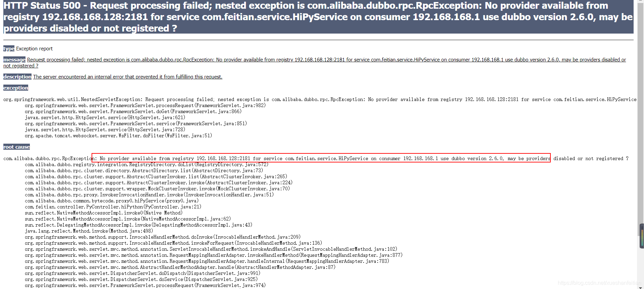Click 'The server encountered an internal error' text
The image size is (644, 289).
click(127, 77)
